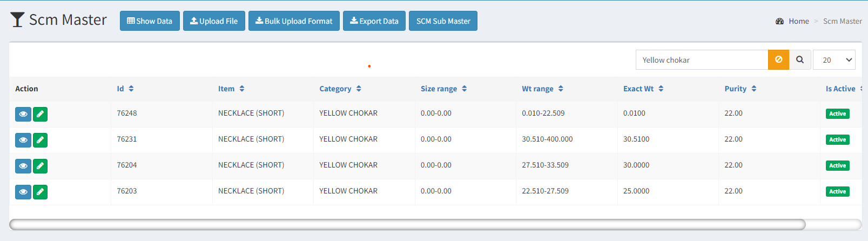Image resolution: width=868 pixels, height=241 pixels.
Task: Open the view eye icon for row 76204
Action: 23,166
